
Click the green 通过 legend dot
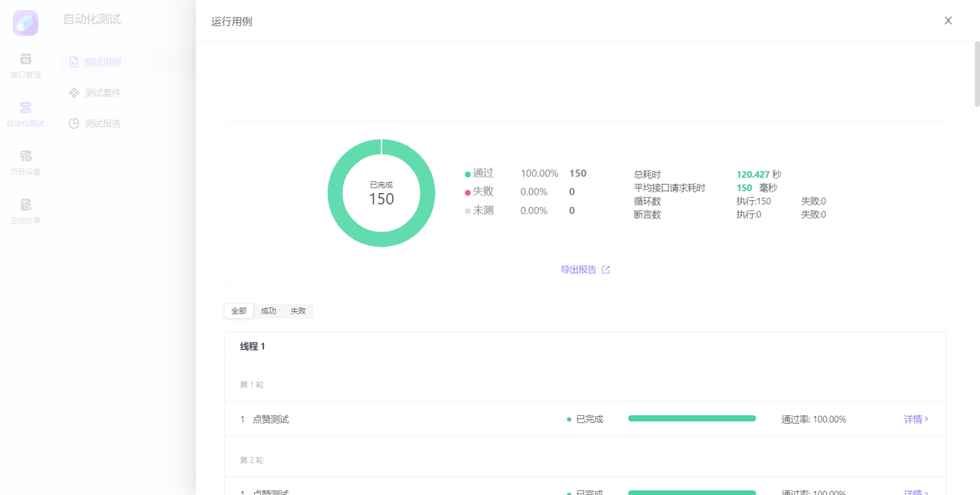coord(468,175)
